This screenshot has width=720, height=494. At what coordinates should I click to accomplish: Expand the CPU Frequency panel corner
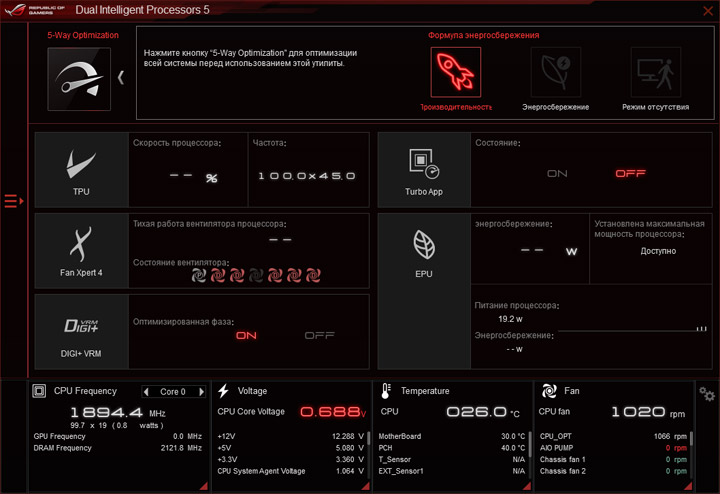coord(203,486)
